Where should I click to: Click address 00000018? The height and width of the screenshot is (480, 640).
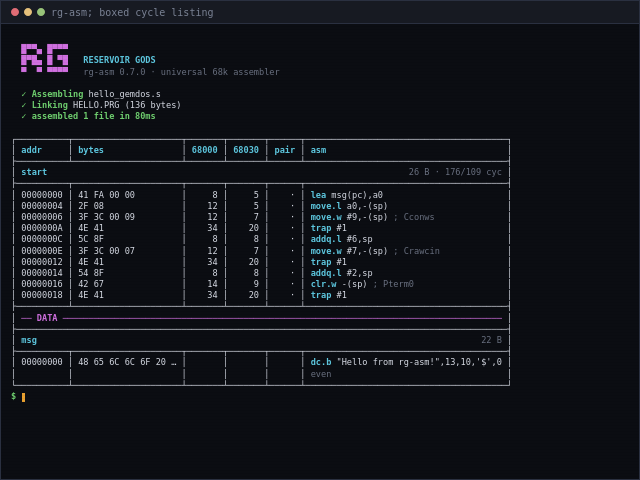(x=42, y=295)
